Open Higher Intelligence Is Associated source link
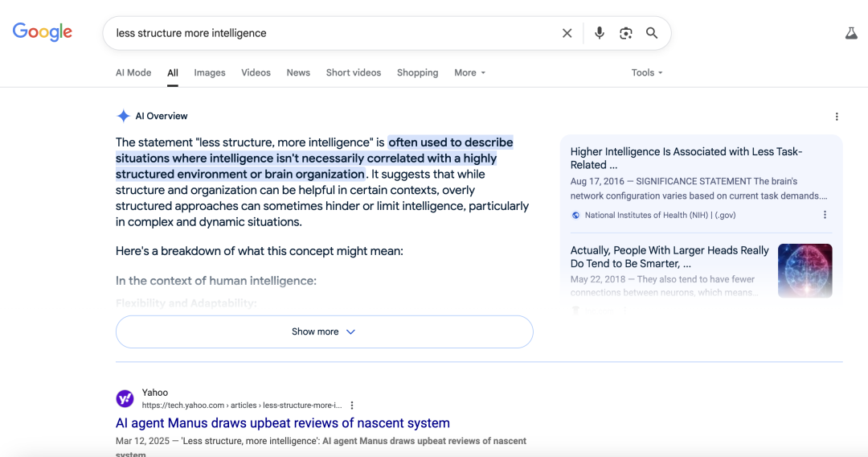This screenshot has height=457, width=868. click(686, 158)
